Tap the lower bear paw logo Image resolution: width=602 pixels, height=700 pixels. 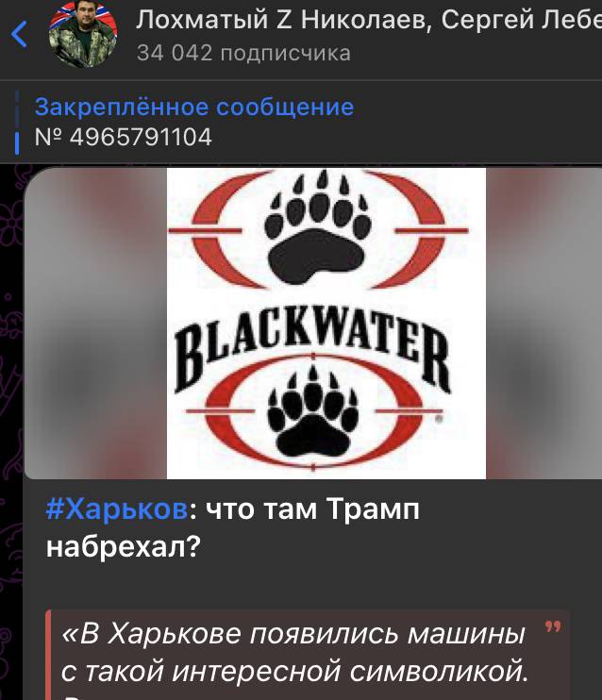313,413
